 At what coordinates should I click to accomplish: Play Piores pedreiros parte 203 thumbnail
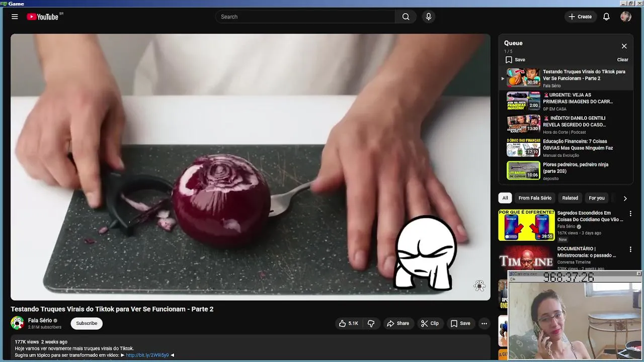tap(523, 170)
